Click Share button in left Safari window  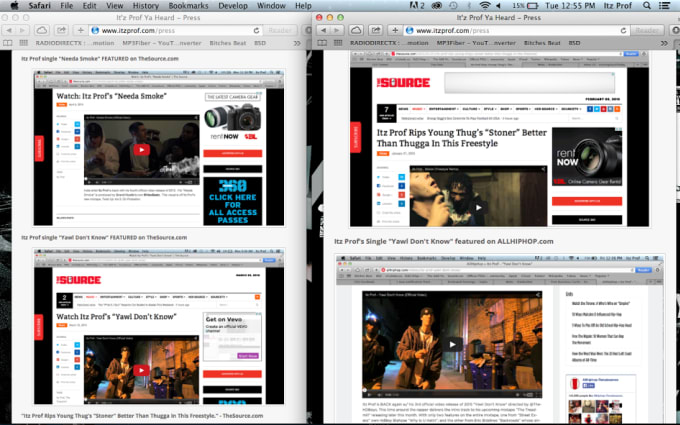coord(61,30)
